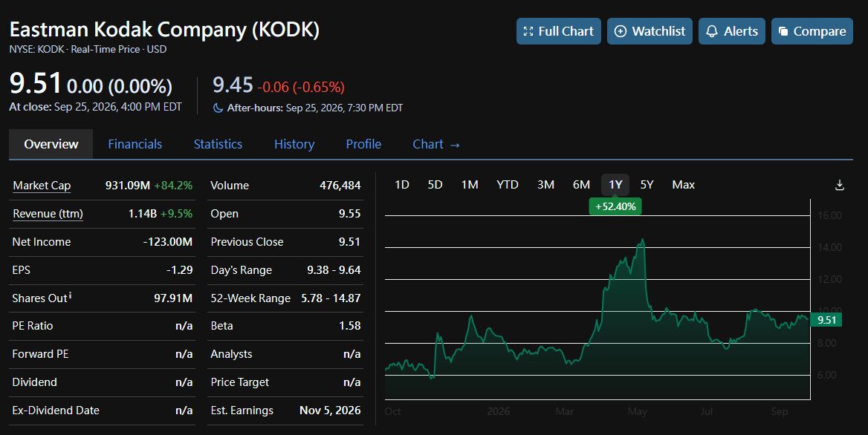The height and width of the screenshot is (435, 868).
Task: Follow the Chart arrow link
Action: tap(436, 144)
